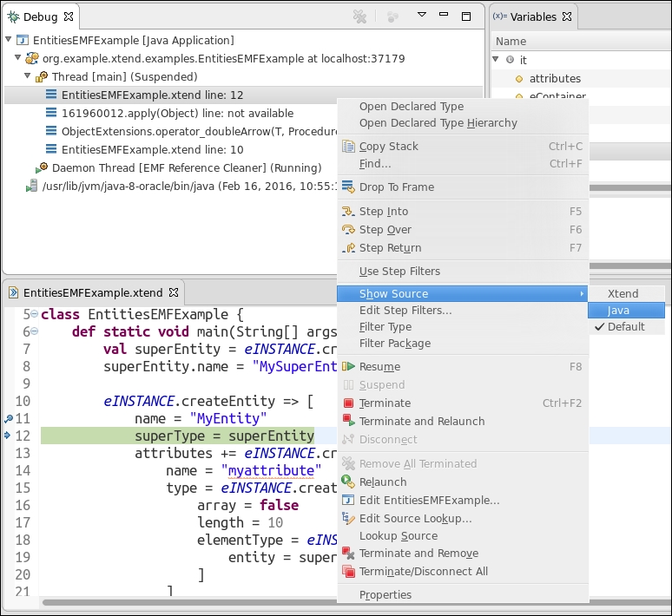Switch to the Variables tab
This screenshot has width=672, height=616.
tap(532, 16)
